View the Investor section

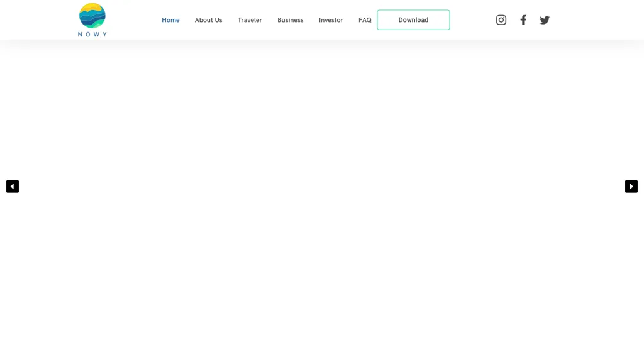(x=331, y=19)
